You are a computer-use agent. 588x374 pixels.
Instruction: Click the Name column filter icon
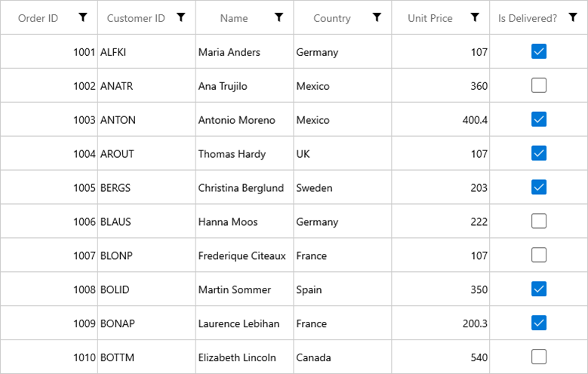[279, 17]
